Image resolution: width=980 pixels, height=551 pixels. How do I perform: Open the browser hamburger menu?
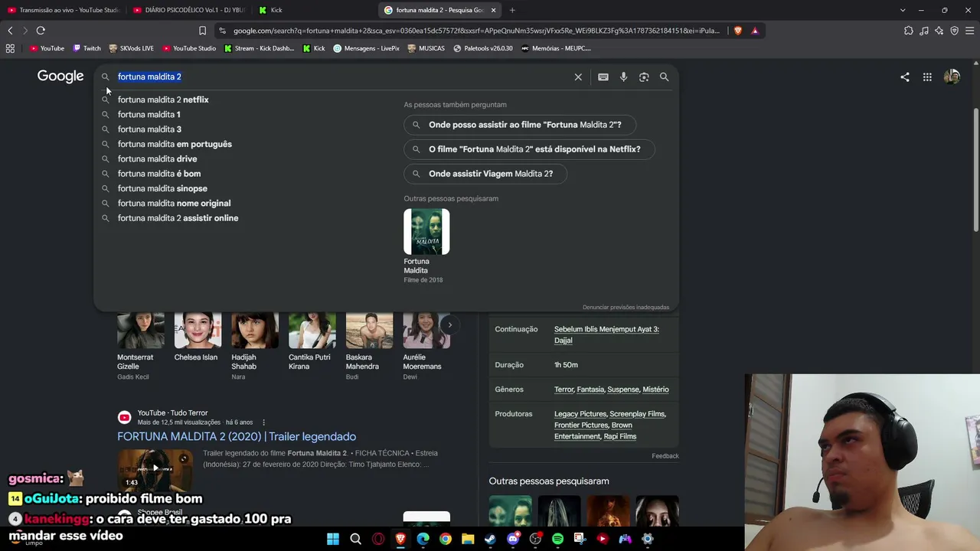click(x=970, y=31)
